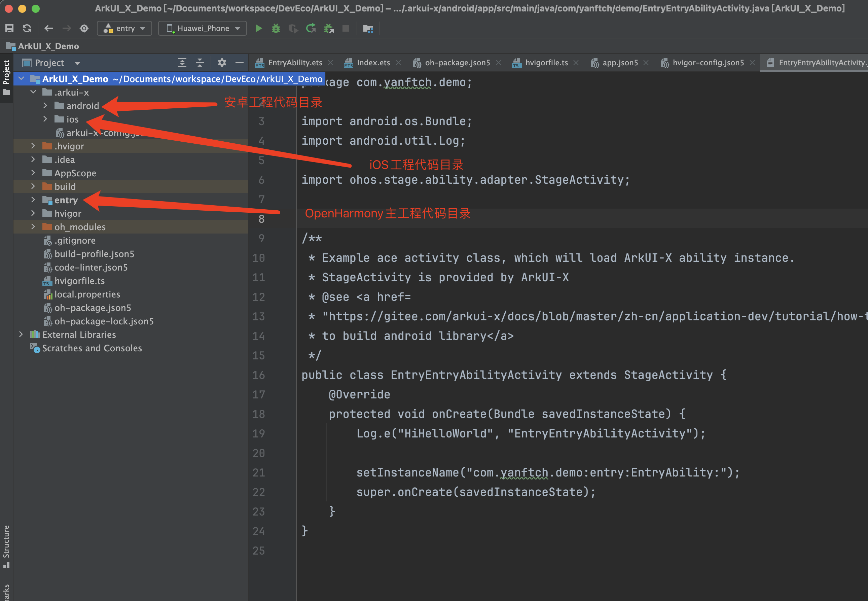Screen dimensions: 868x601
Task: Select hvigorfile.ts in project tree
Action: coord(79,281)
